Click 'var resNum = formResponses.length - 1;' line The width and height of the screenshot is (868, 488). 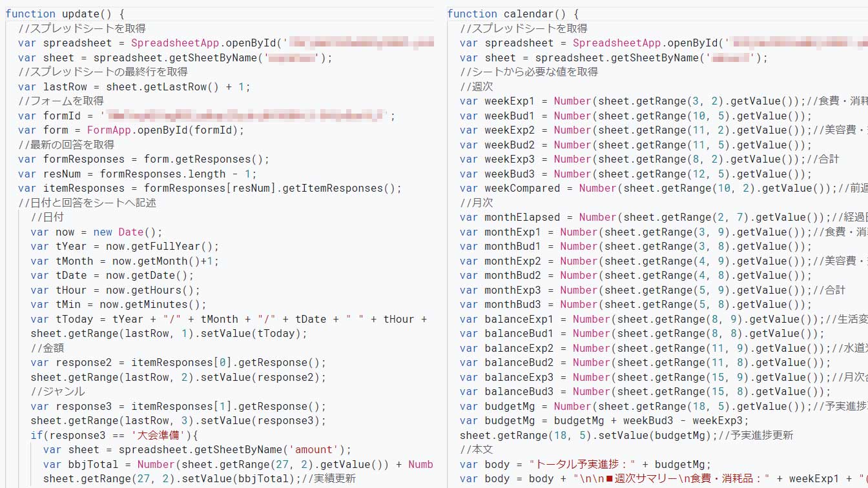138,174
